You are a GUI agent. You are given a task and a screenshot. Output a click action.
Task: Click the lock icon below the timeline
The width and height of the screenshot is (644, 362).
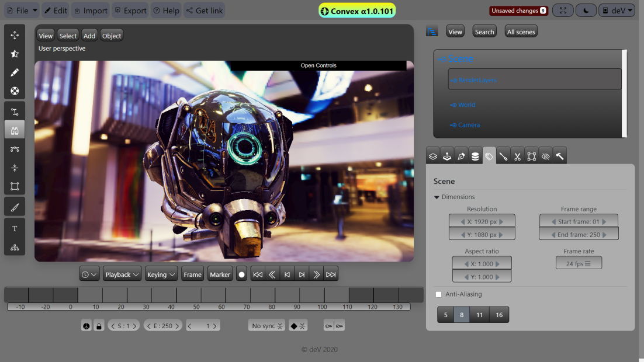click(x=99, y=326)
